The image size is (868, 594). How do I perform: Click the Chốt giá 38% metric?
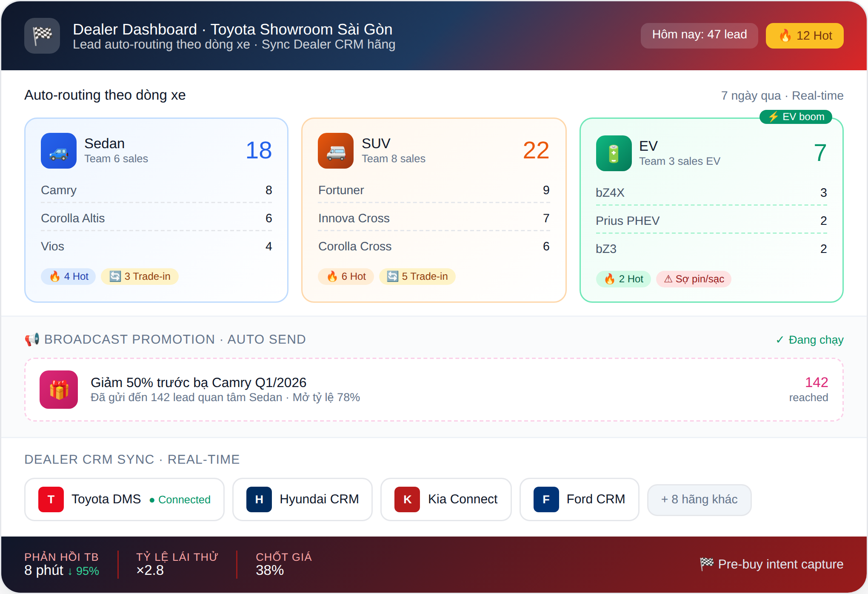(284, 564)
